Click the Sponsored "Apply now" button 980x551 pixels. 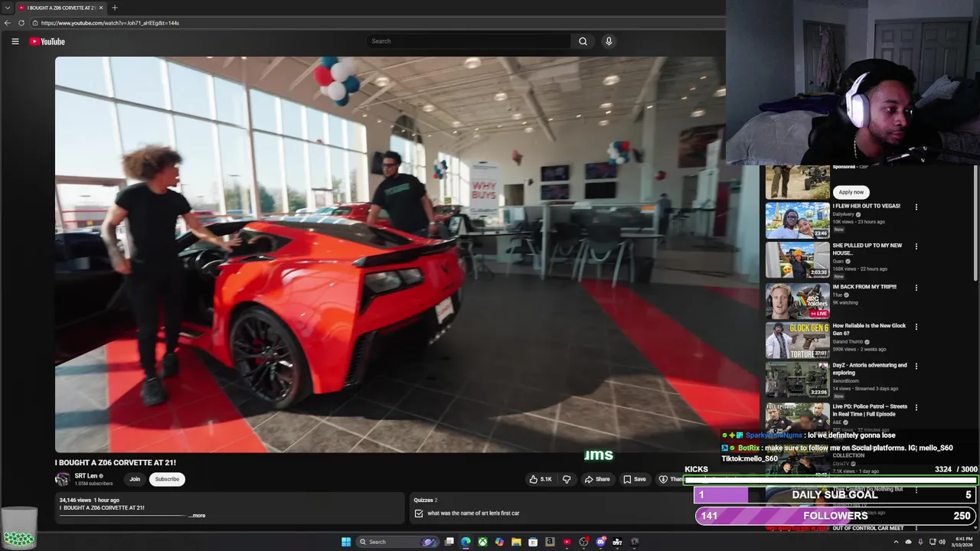point(851,192)
